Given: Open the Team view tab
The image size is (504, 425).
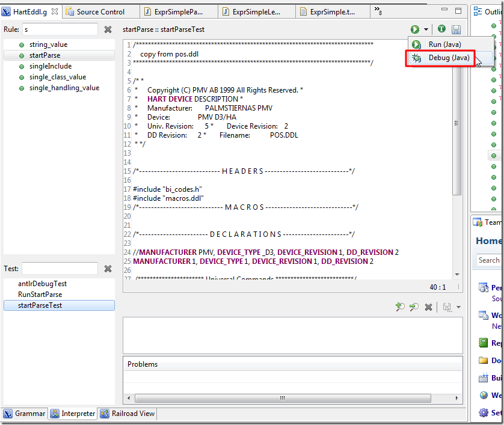Looking at the screenshot, I should click(x=487, y=222).
